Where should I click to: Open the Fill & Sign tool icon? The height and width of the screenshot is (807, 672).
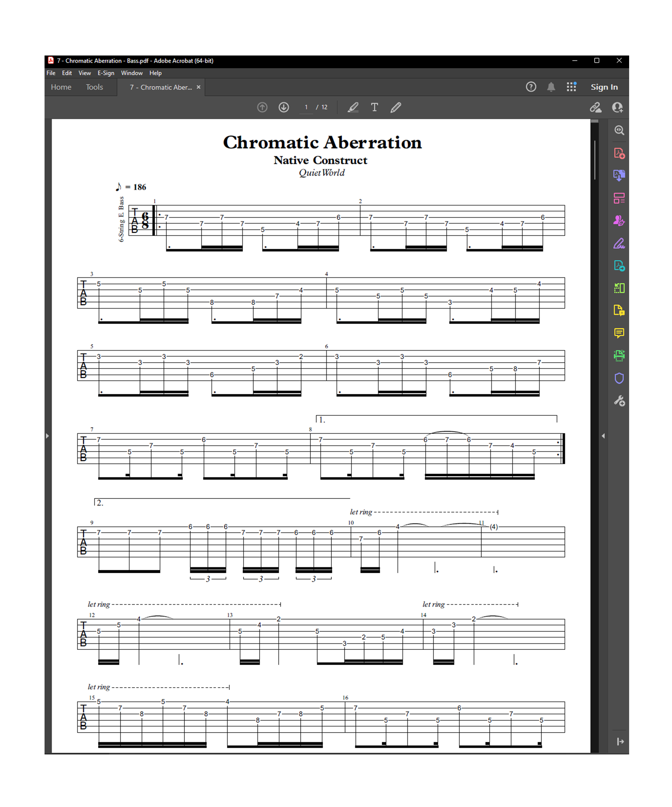point(619,243)
